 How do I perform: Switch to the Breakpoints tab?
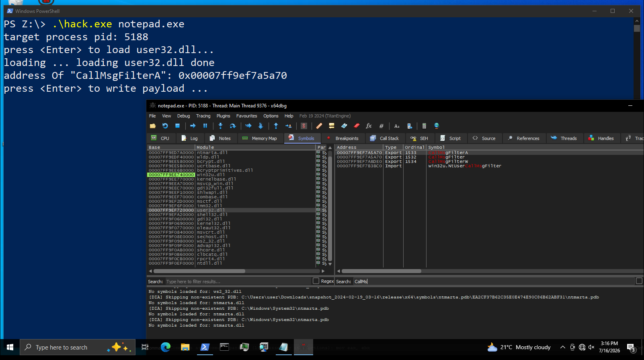(x=343, y=138)
